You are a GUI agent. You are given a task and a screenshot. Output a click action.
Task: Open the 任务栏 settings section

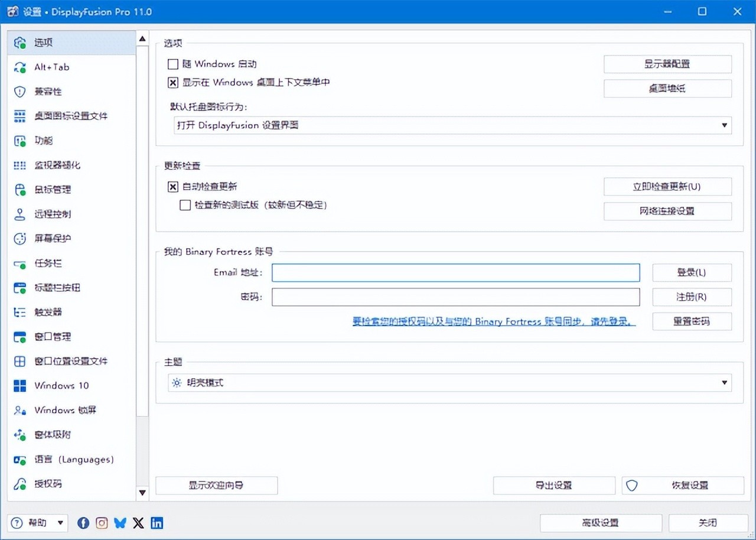(71, 264)
